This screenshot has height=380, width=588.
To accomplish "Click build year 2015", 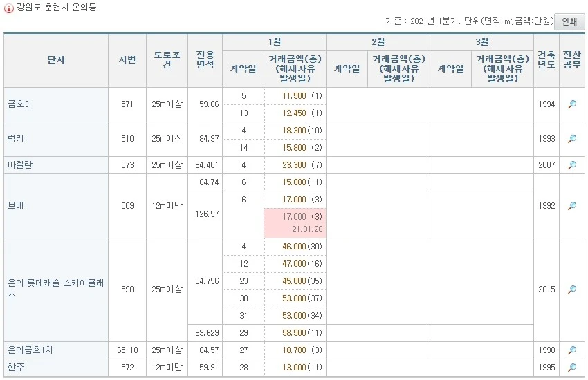I will click(x=546, y=289).
